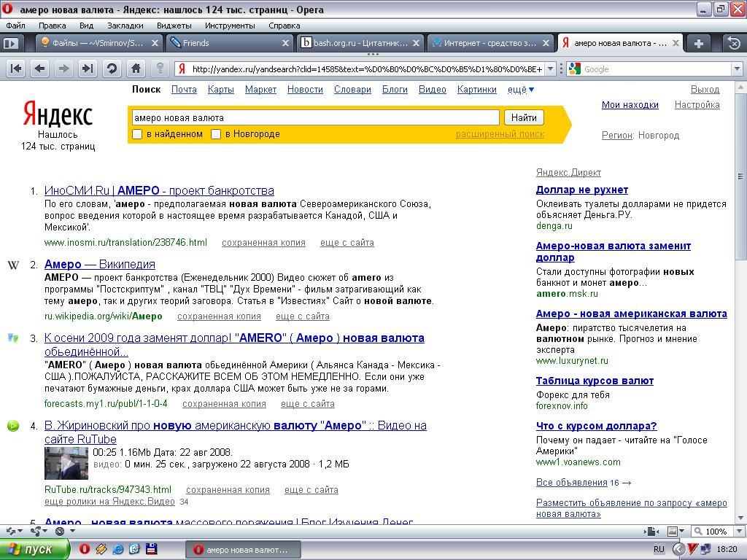Viewport: 747px width, 560px height.
Task: Open the Виджеты menu
Action: click(174, 26)
